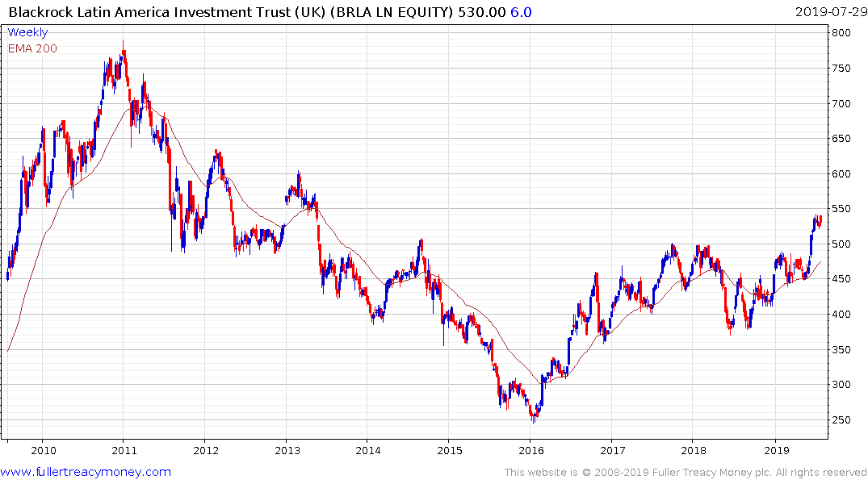Click the 300 price axis label
The image size is (868, 484).
pos(841,385)
